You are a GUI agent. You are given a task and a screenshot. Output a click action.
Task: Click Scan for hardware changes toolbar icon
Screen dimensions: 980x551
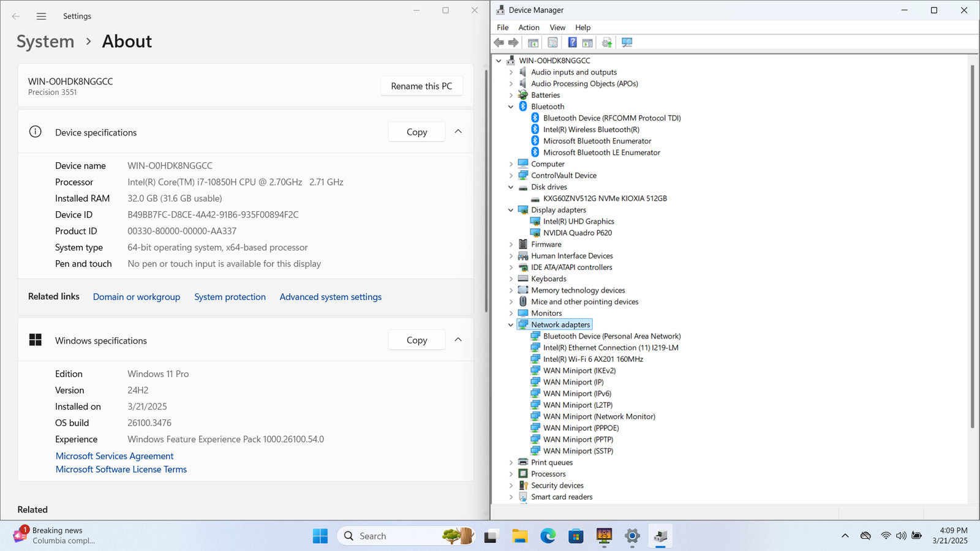point(627,42)
